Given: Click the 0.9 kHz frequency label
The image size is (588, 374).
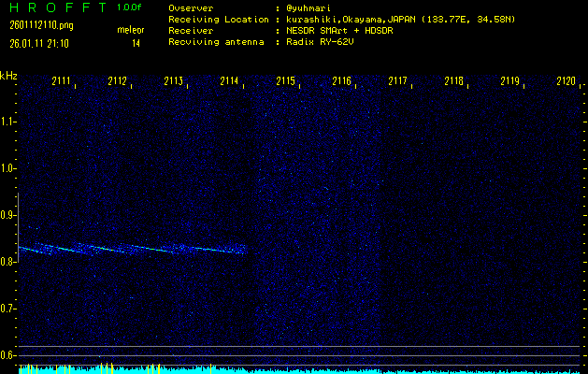Looking at the screenshot, I should click(7, 215).
